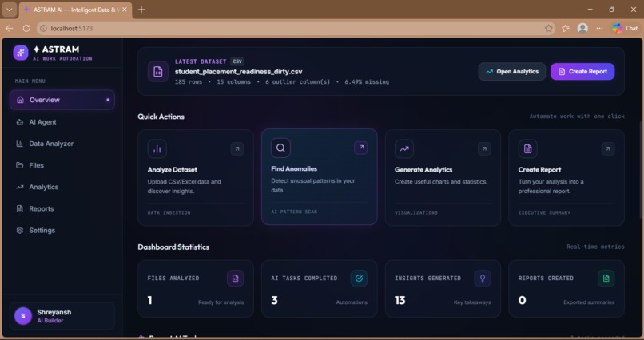
Task: Reload the page with browser refresh
Action: (26, 28)
